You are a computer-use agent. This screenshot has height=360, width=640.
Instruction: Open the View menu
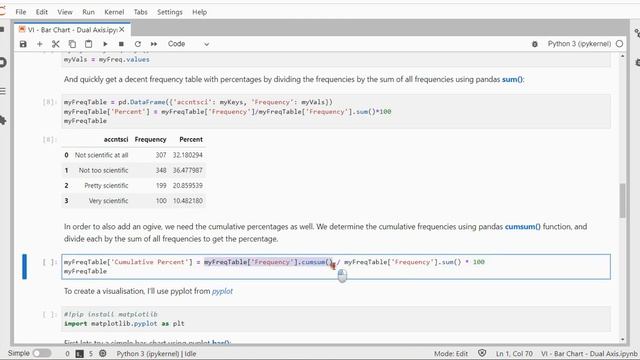[x=65, y=12]
